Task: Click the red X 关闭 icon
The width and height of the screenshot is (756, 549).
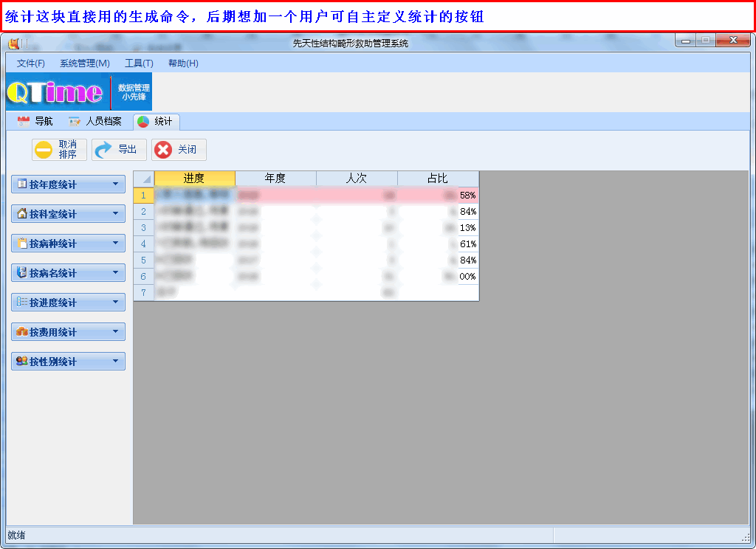Action: (x=163, y=150)
